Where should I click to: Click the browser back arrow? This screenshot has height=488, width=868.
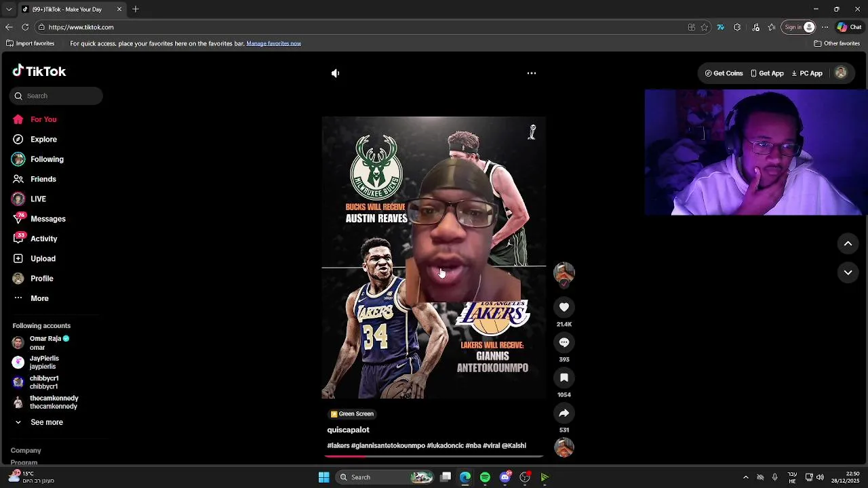pos(9,27)
